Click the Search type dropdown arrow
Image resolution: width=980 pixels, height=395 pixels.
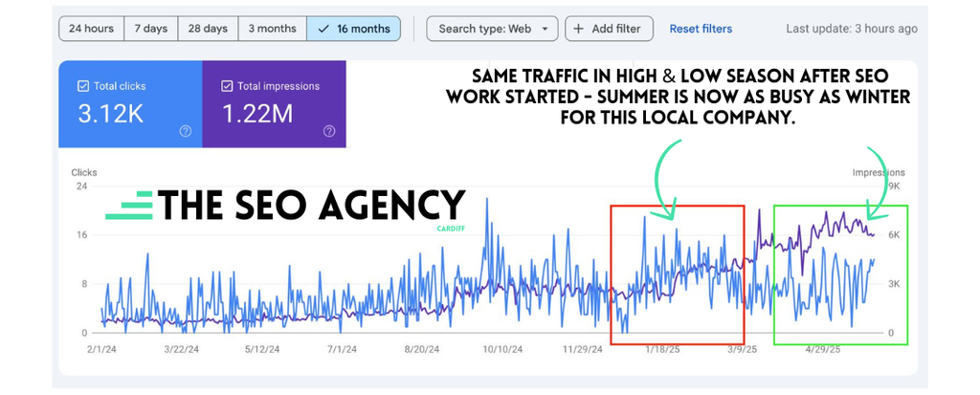[545, 29]
